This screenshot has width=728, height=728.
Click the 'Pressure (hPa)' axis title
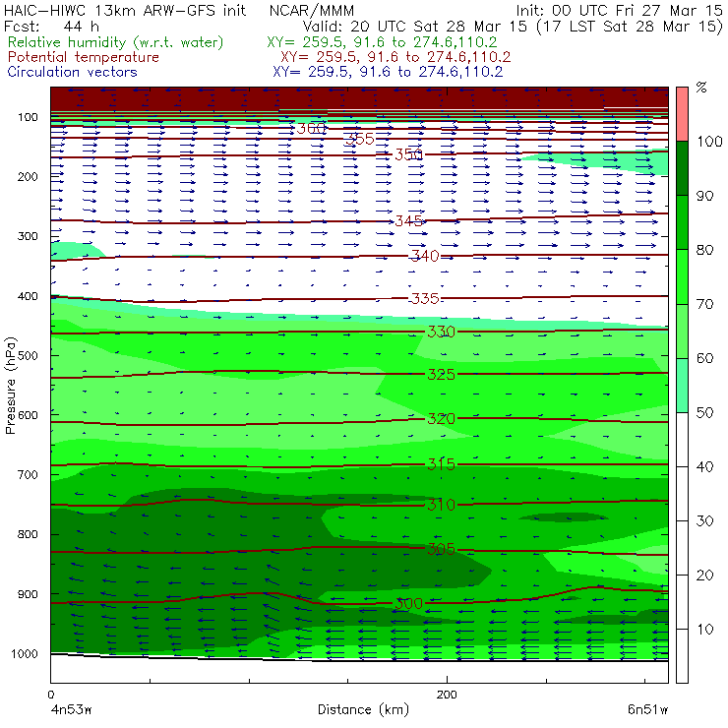pos(10,386)
